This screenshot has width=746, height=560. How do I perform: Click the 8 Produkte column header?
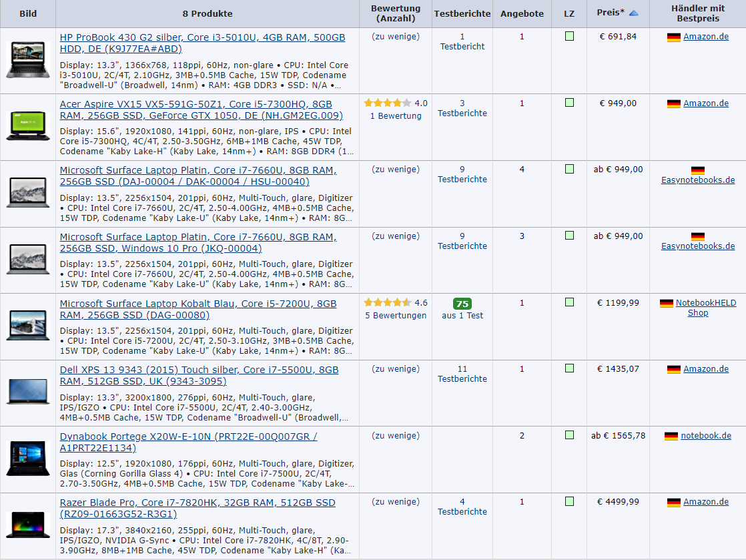(208, 13)
